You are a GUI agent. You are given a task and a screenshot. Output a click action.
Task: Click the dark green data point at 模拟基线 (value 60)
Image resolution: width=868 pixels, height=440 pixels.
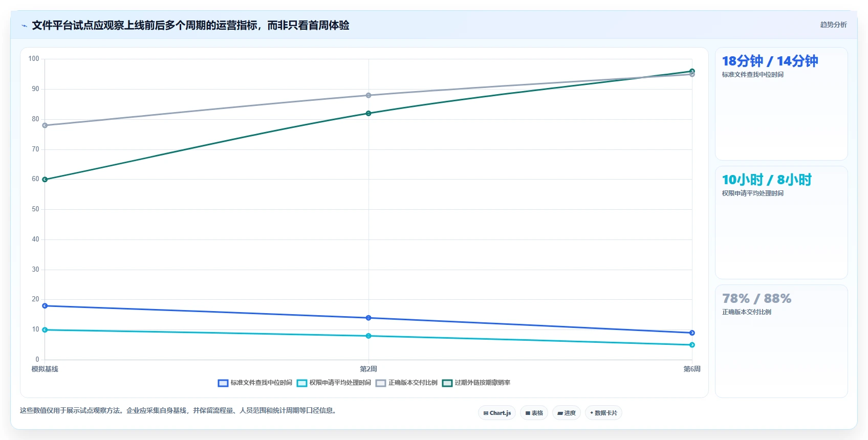45,180
